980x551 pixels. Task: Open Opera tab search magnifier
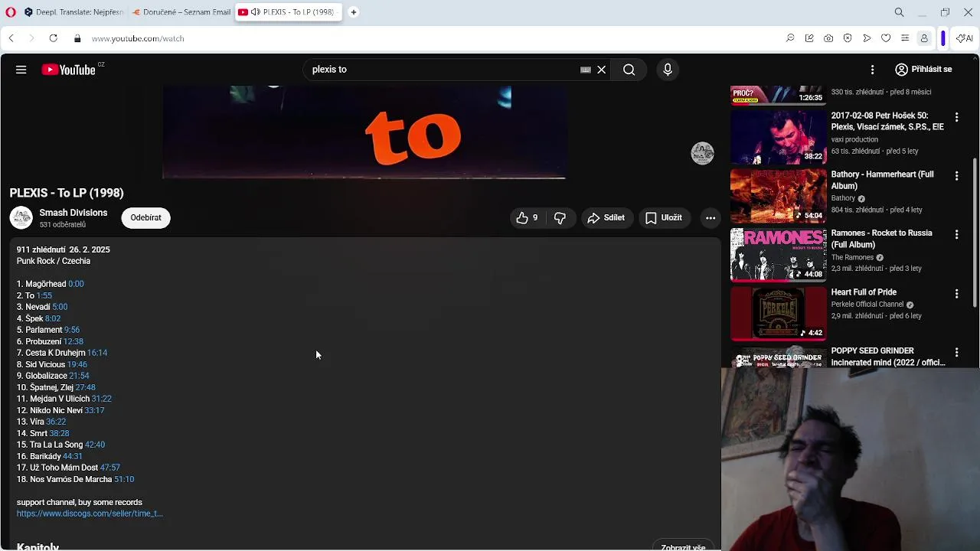click(x=900, y=12)
